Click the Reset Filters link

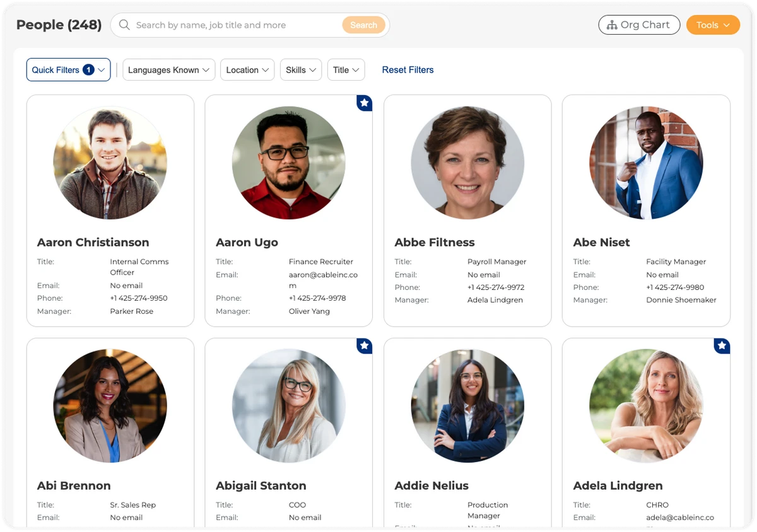coord(408,70)
